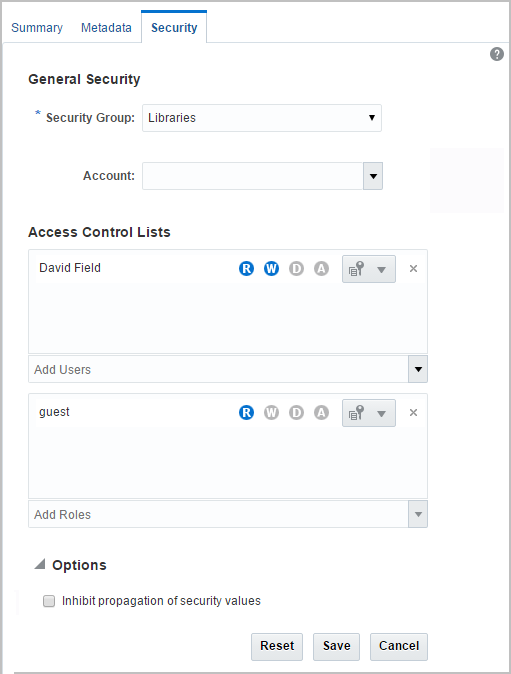Toggle Read permission for David Field

tap(246, 269)
